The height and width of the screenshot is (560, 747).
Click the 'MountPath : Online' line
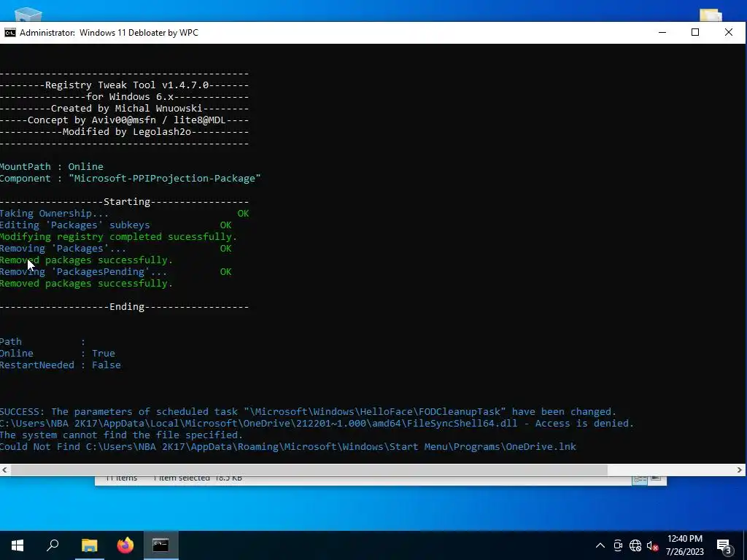click(52, 167)
